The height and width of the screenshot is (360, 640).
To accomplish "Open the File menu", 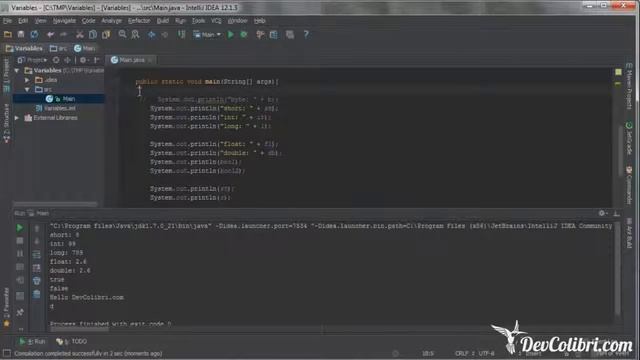I will (7, 20).
